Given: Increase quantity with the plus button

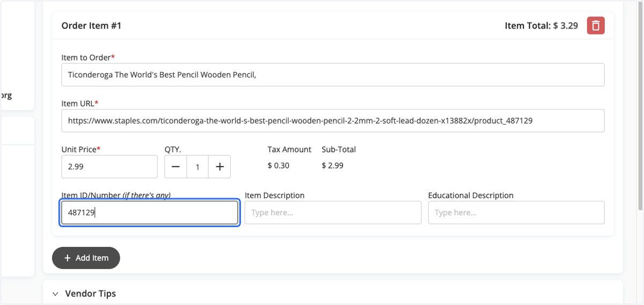Looking at the screenshot, I should click(x=219, y=167).
